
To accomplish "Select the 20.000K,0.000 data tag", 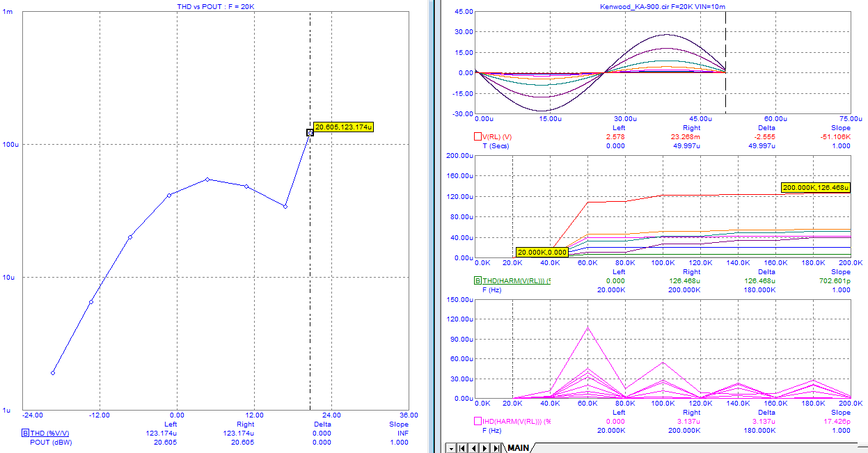I will [x=542, y=252].
